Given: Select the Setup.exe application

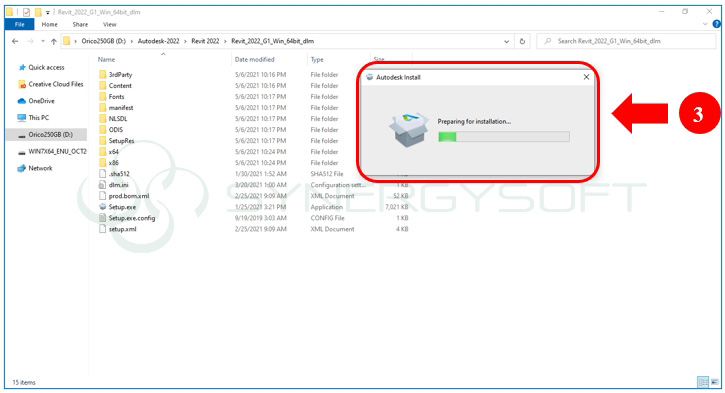Looking at the screenshot, I should click(x=117, y=207).
